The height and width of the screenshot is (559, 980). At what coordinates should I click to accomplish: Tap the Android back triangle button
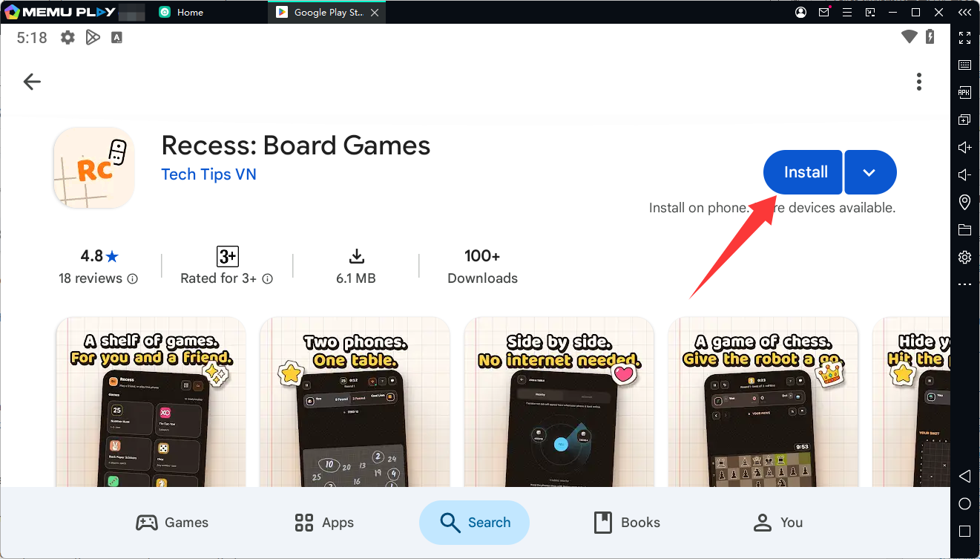pyautogui.click(x=964, y=476)
